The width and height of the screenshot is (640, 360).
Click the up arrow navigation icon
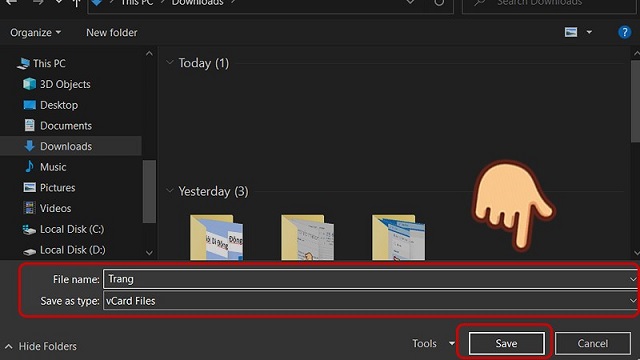pos(76,3)
